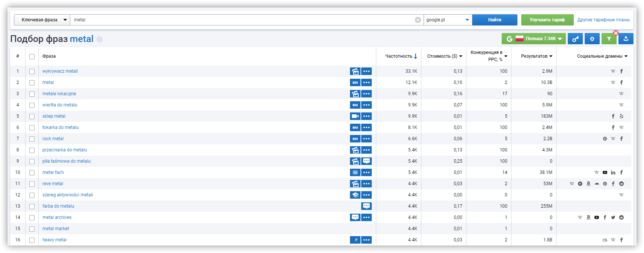Sort by Частотность column
This screenshot has height=253, width=644.
point(401,56)
